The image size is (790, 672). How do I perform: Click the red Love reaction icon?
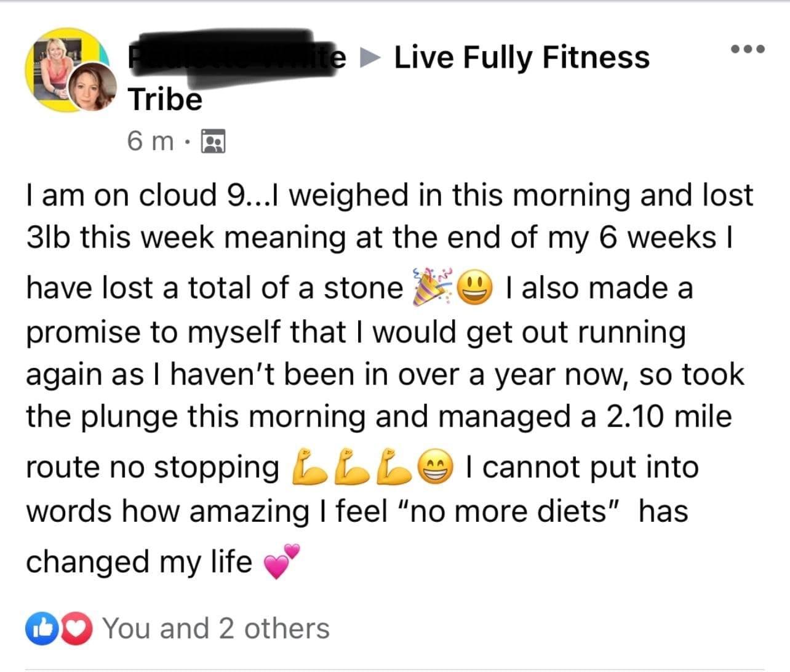[x=78, y=629]
